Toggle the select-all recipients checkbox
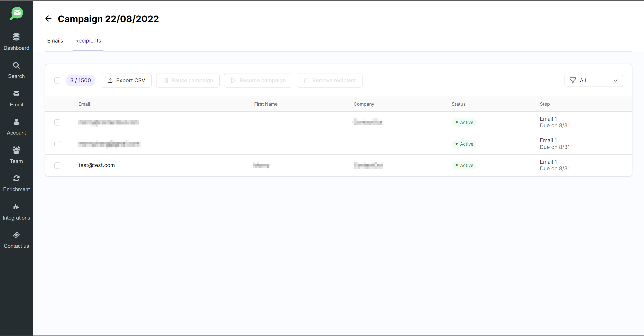The image size is (644, 336). (57, 80)
